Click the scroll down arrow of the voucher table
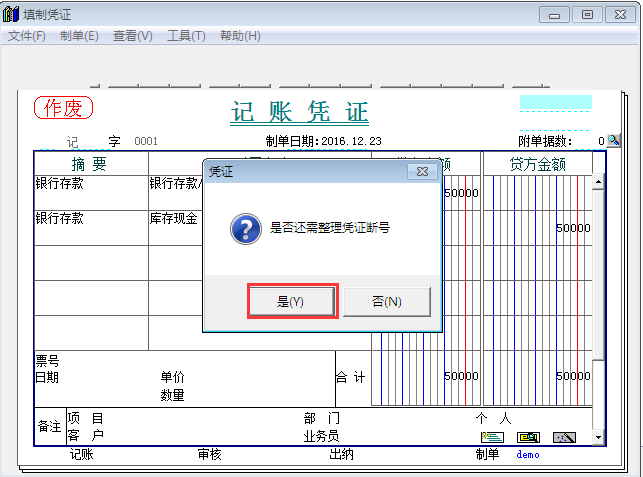This screenshot has width=643, height=477. [598, 437]
